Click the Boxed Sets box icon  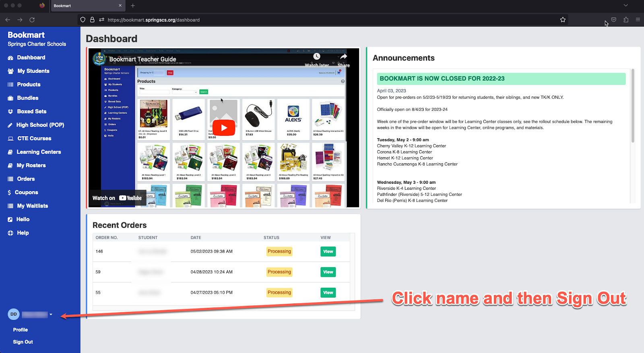(10, 112)
